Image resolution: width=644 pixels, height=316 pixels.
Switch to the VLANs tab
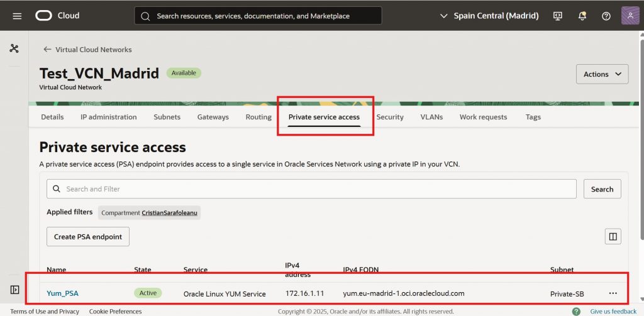point(431,117)
